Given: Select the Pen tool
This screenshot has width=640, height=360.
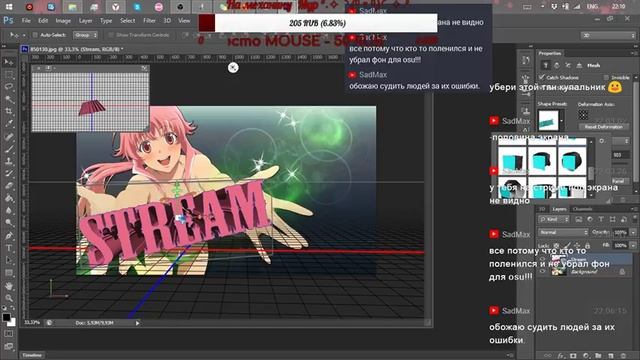Looking at the screenshot, I should pyautogui.click(x=8, y=236).
